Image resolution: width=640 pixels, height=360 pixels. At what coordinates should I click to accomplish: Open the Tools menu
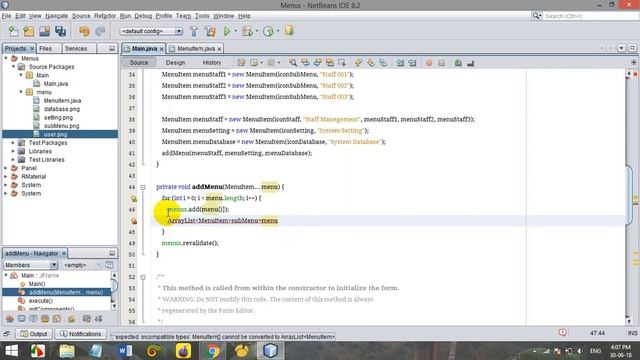(x=202, y=16)
